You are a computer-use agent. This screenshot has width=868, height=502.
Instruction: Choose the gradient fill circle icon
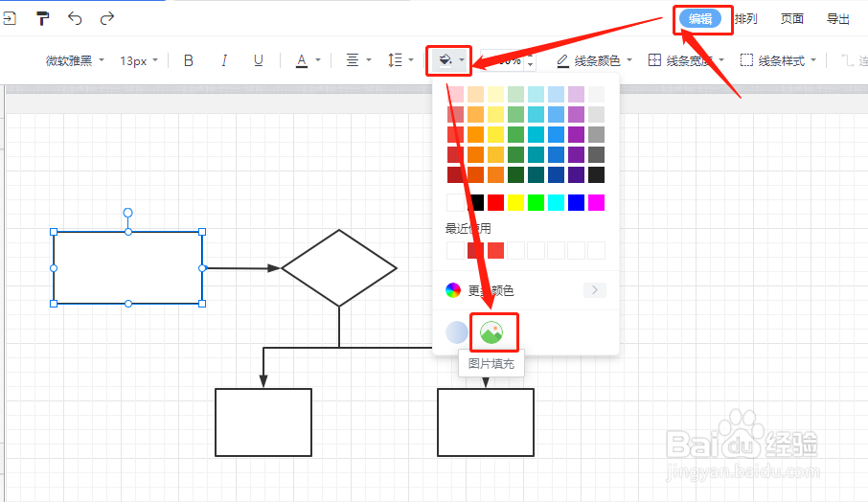tap(457, 332)
